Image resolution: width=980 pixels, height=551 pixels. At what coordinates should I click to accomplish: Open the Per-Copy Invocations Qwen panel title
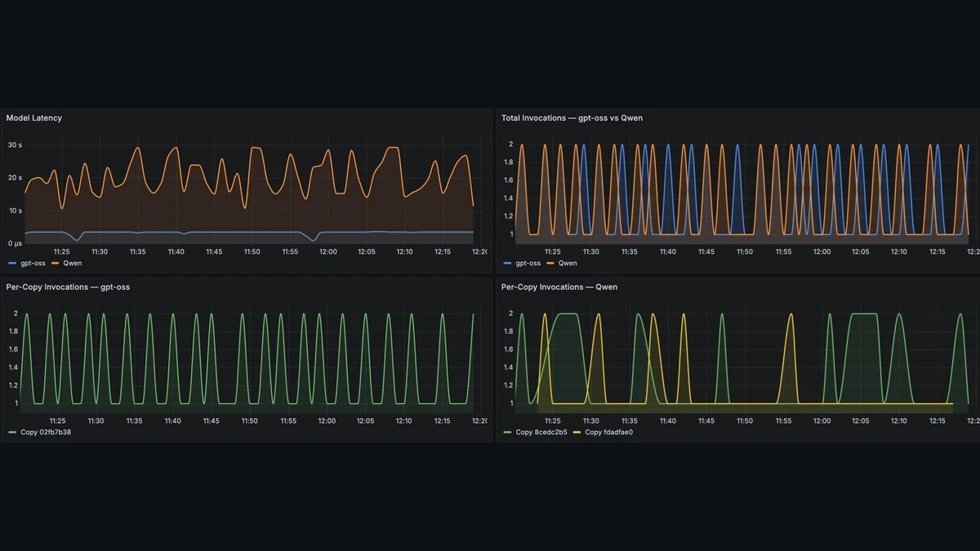559,287
